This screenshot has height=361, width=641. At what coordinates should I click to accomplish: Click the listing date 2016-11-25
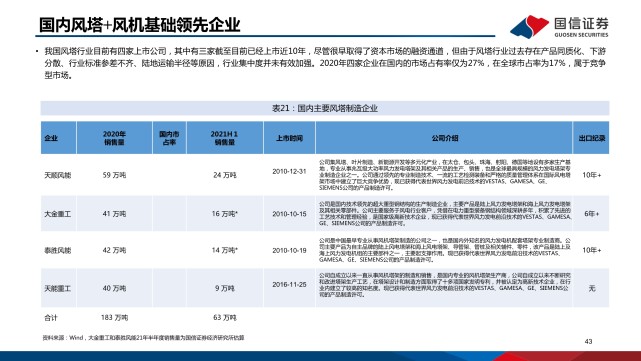pos(289,285)
